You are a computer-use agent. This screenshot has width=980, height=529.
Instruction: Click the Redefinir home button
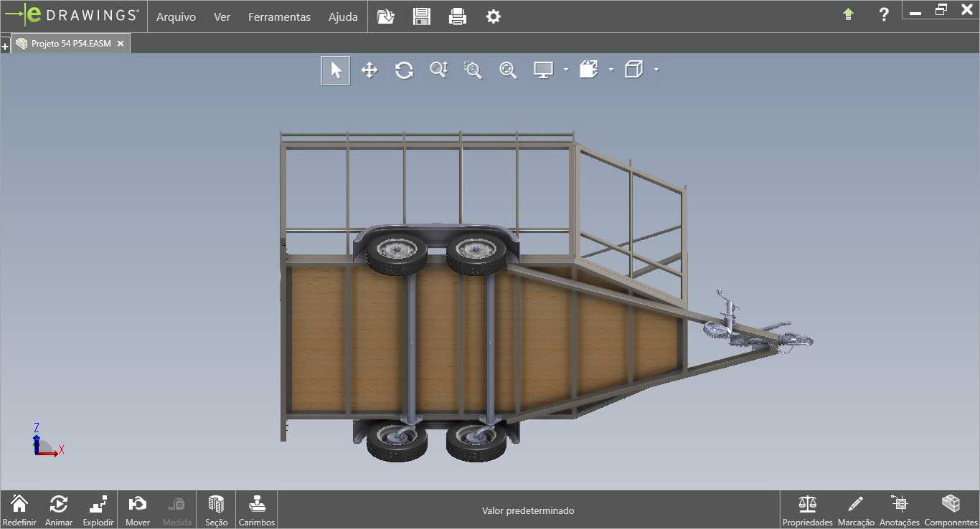19,510
